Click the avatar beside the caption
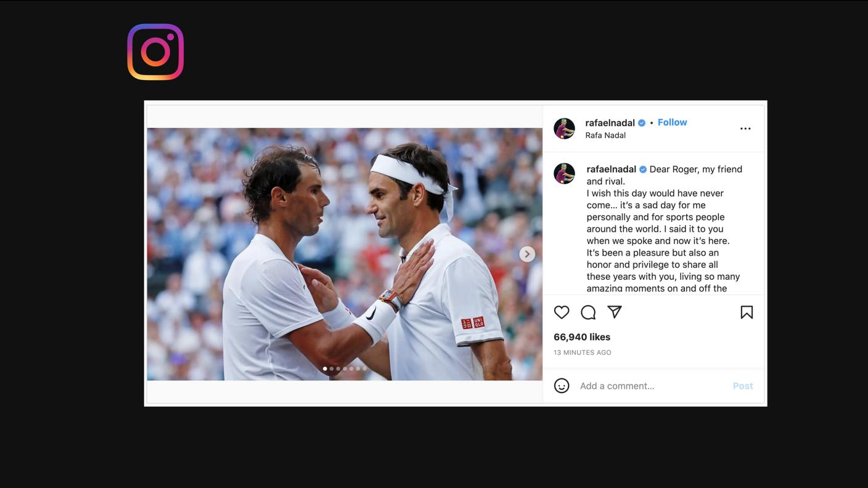 (564, 174)
